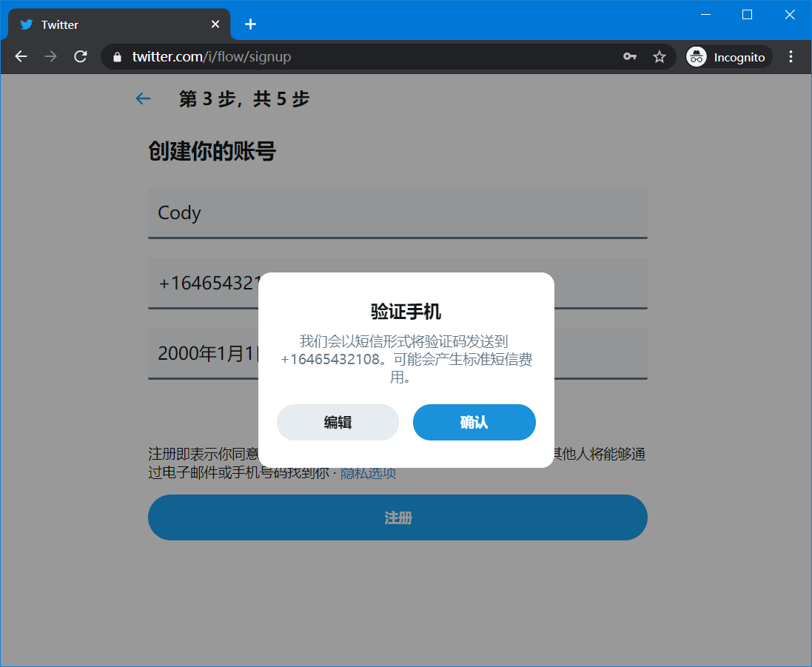
Task: Click the 创建你的账号 heading
Action: [212, 151]
